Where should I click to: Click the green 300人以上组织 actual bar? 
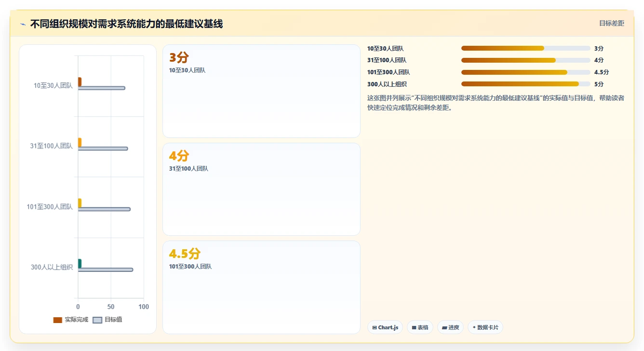click(80, 263)
